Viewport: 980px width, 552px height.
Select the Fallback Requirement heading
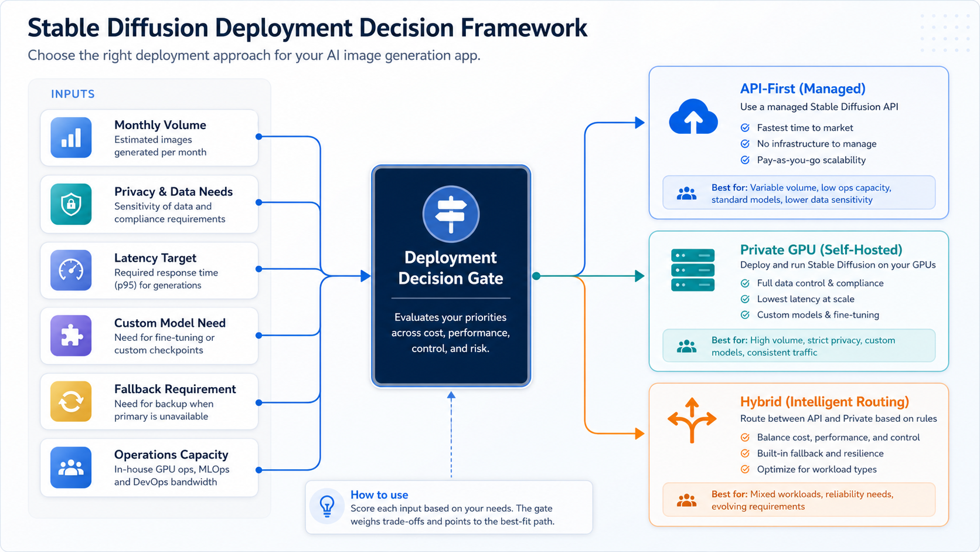coord(175,390)
